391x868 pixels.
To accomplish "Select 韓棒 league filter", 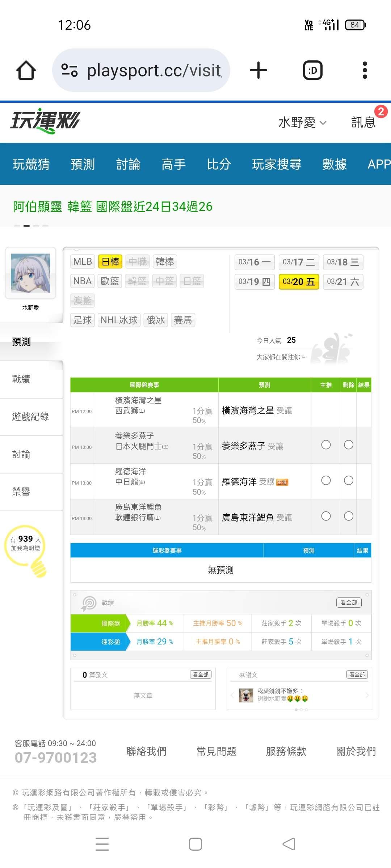I will [165, 261].
